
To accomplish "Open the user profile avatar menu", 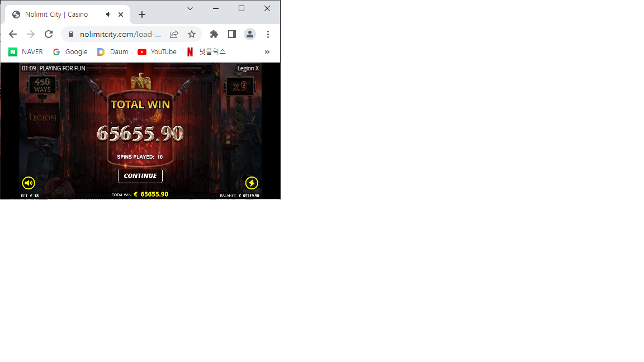I will click(250, 34).
